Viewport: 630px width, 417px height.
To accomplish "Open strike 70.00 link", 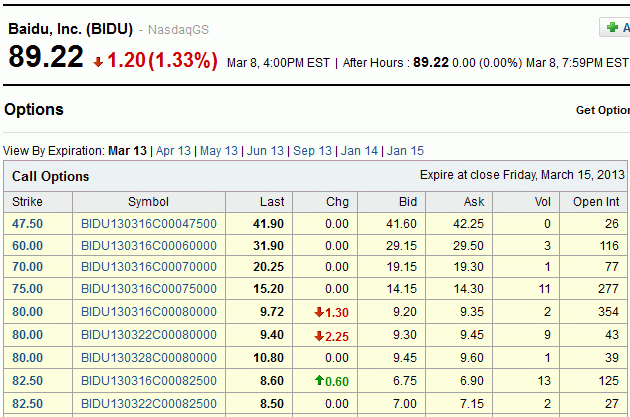I will (27, 267).
